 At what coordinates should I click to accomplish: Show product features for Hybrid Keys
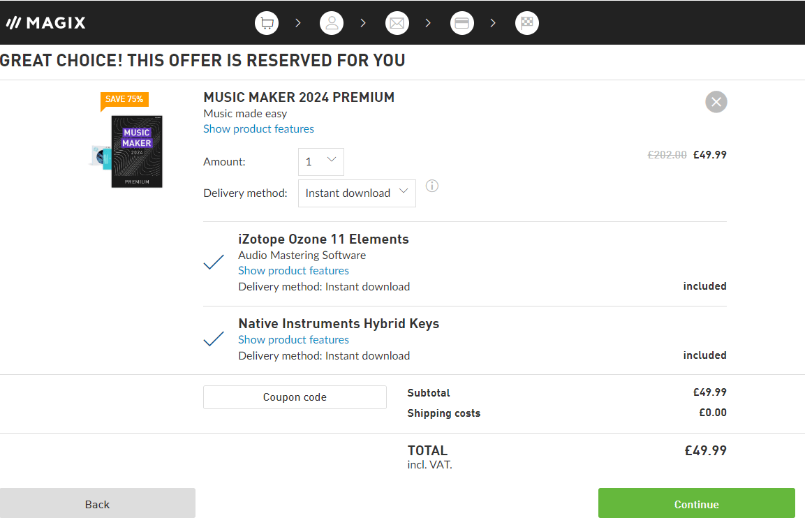294,340
